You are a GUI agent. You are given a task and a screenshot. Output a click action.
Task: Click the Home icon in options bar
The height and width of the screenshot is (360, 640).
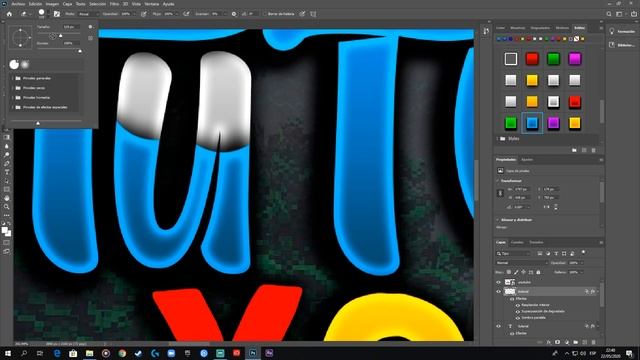pyautogui.click(x=9, y=14)
